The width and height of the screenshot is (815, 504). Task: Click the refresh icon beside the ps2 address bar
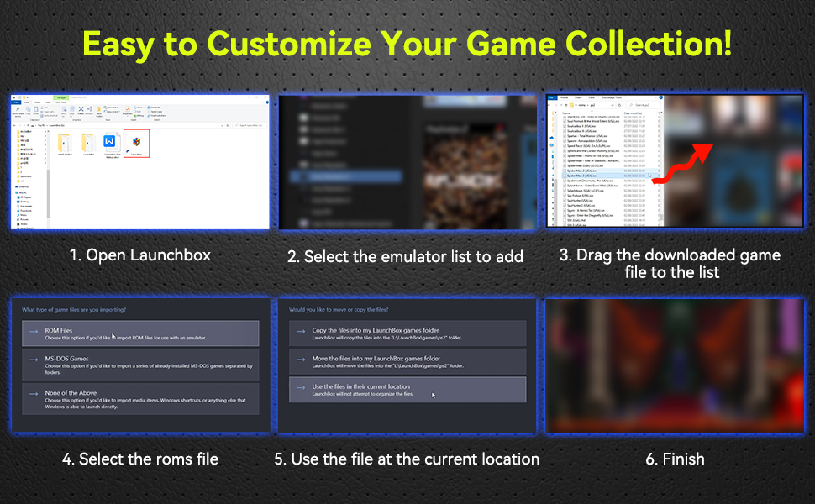pos(619,105)
